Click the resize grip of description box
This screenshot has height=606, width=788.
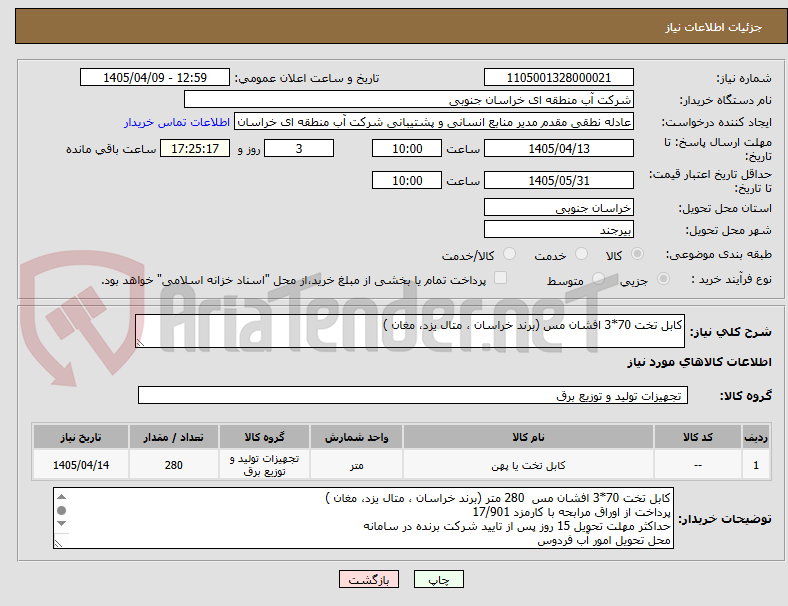tap(140, 343)
